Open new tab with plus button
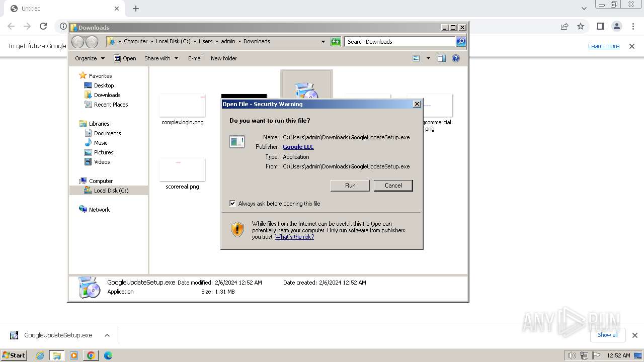The image size is (644, 362). point(136,9)
